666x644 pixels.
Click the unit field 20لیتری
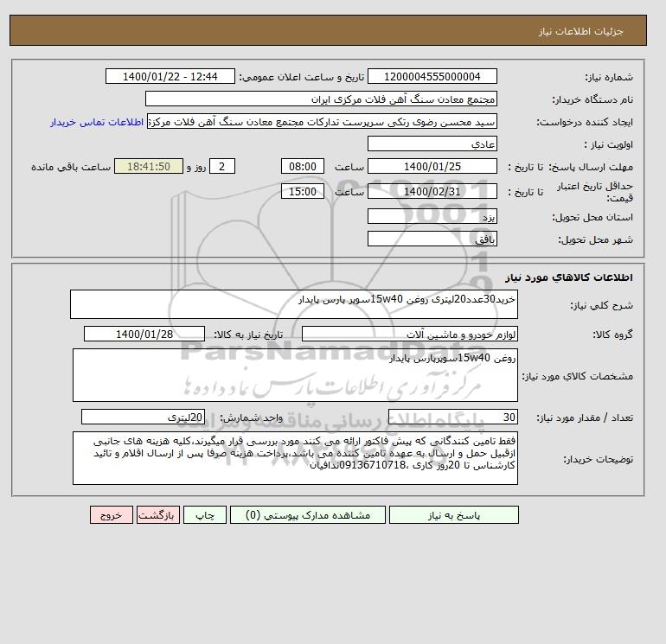143,417
